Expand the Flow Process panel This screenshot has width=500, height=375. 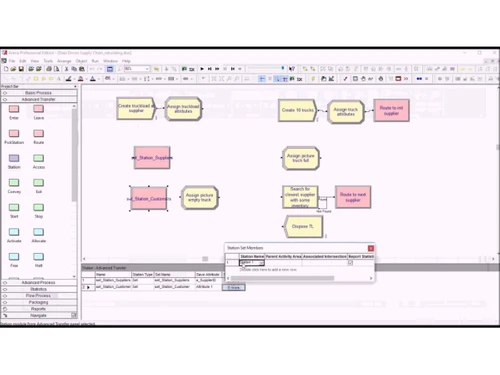(x=39, y=296)
